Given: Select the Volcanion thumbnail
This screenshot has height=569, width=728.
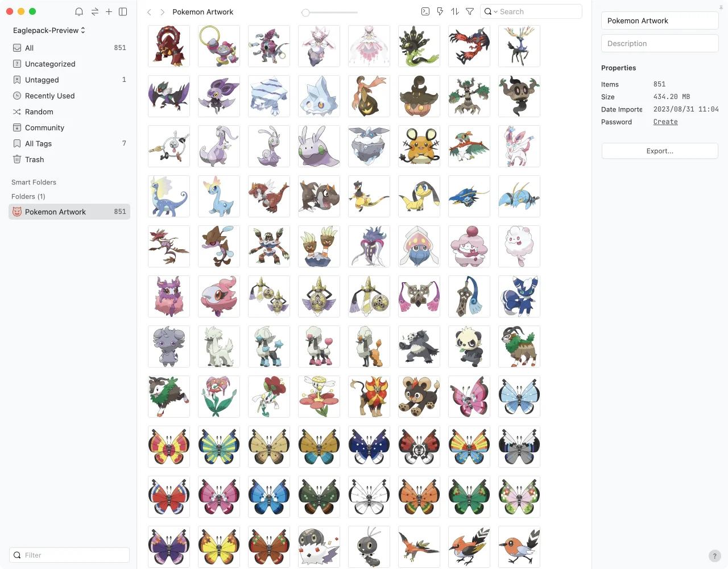Looking at the screenshot, I should (169, 46).
